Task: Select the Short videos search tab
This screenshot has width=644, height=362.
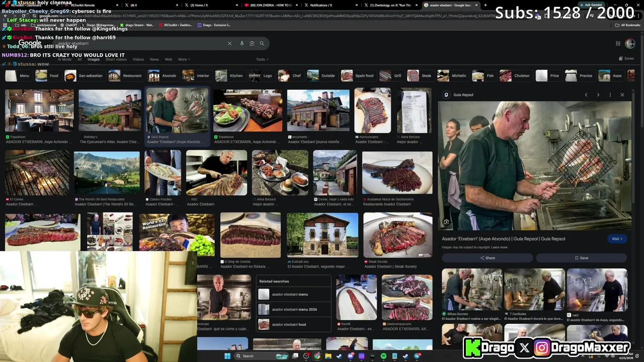Action: [x=116, y=59]
